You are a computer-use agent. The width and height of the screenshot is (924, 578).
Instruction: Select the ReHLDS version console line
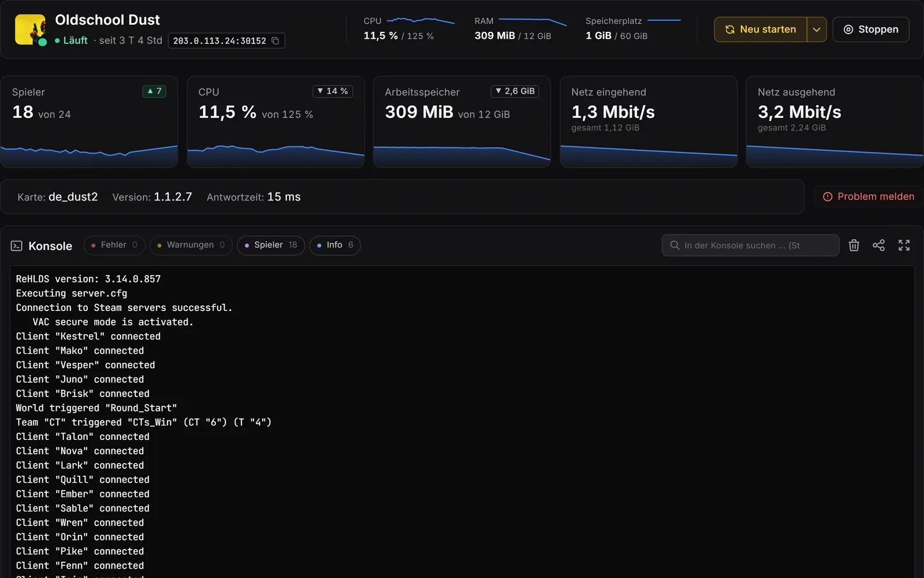(x=88, y=279)
